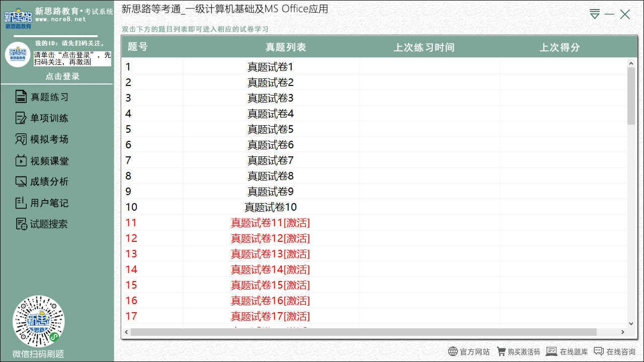Select the 真题试卷17[激活] row

[x=375, y=316]
